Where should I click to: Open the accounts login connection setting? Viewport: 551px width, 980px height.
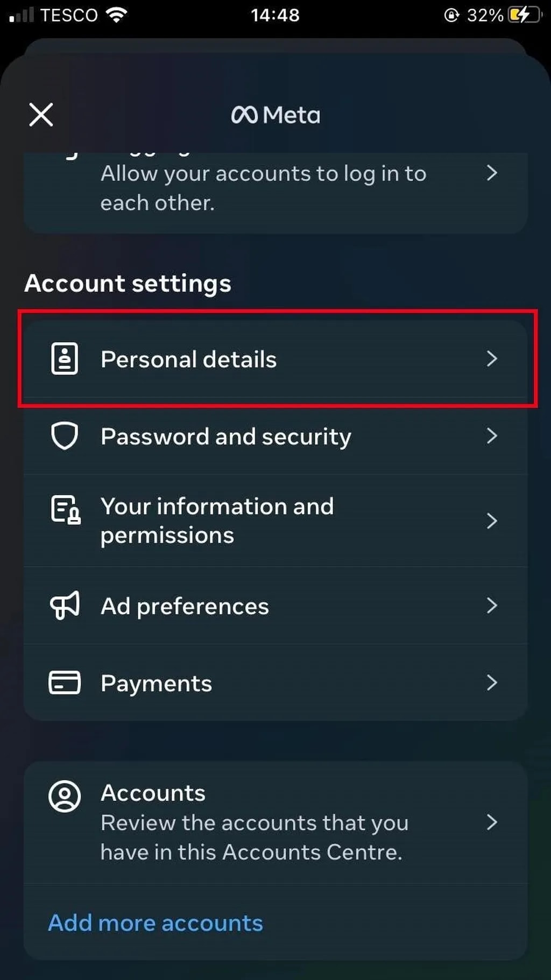(275, 187)
